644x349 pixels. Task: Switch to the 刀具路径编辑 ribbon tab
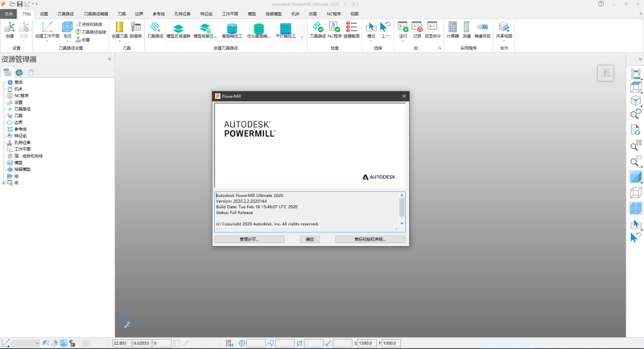(x=96, y=14)
